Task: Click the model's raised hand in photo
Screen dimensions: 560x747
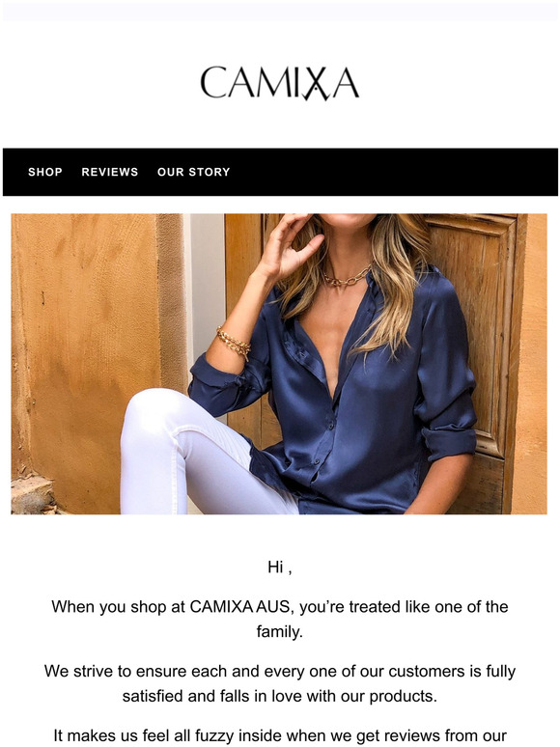Action: click(x=291, y=243)
